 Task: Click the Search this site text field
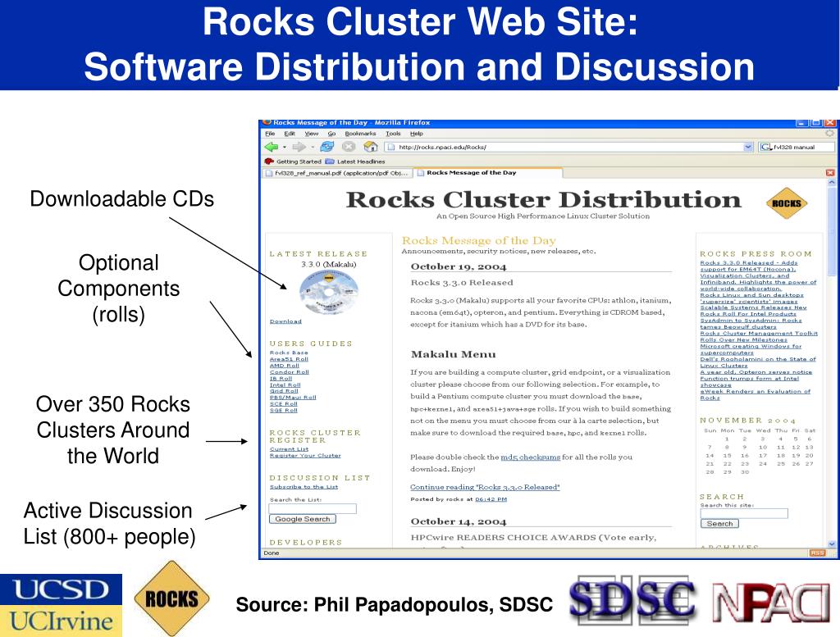point(744,514)
